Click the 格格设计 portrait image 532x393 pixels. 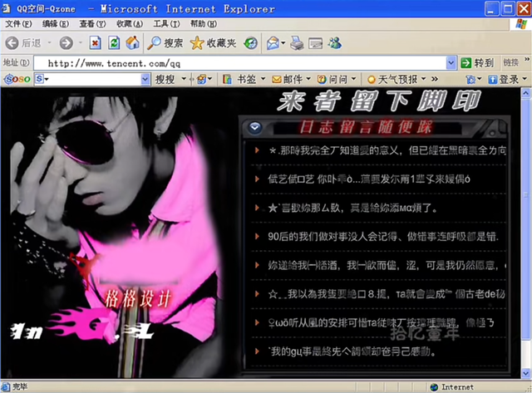coord(116,234)
